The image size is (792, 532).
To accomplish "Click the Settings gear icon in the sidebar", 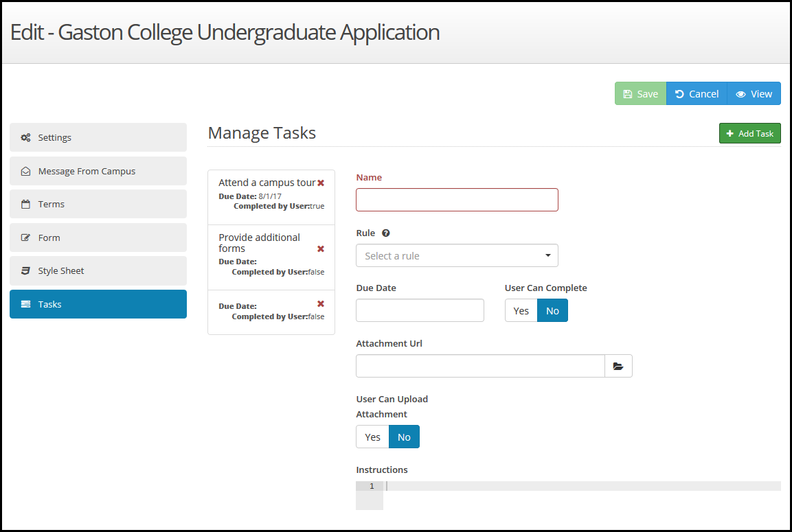I will (x=25, y=137).
